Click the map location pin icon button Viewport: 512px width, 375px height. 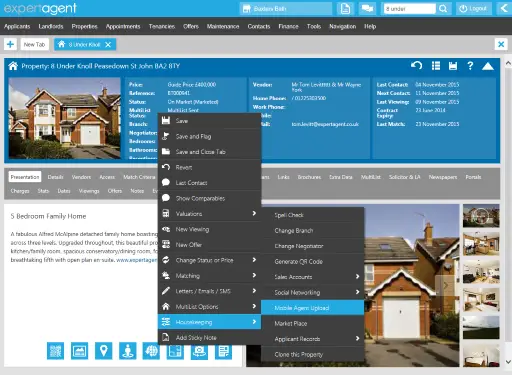click(104, 351)
